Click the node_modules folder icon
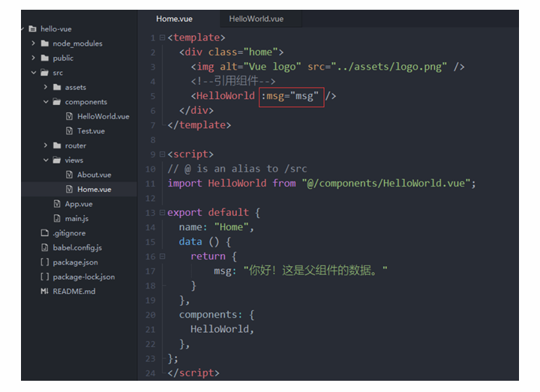This screenshot has height=392, width=540. point(45,43)
